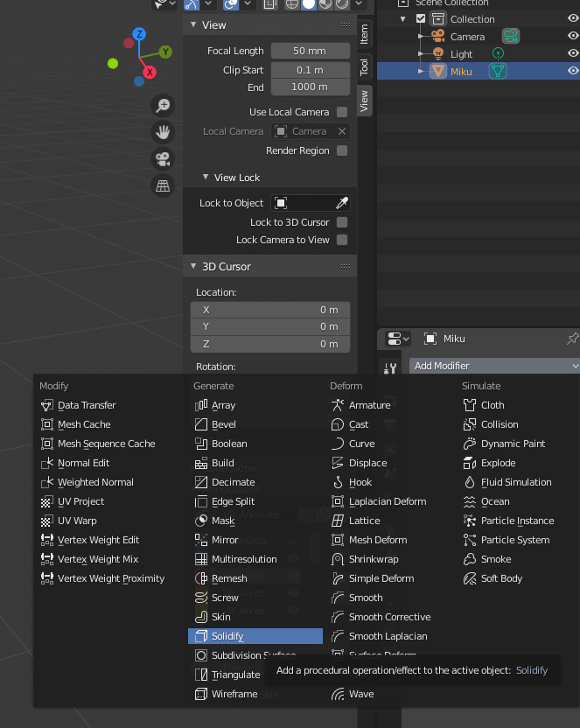Open the Tool sidebar tab
The image size is (580, 728).
click(x=364, y=67)
